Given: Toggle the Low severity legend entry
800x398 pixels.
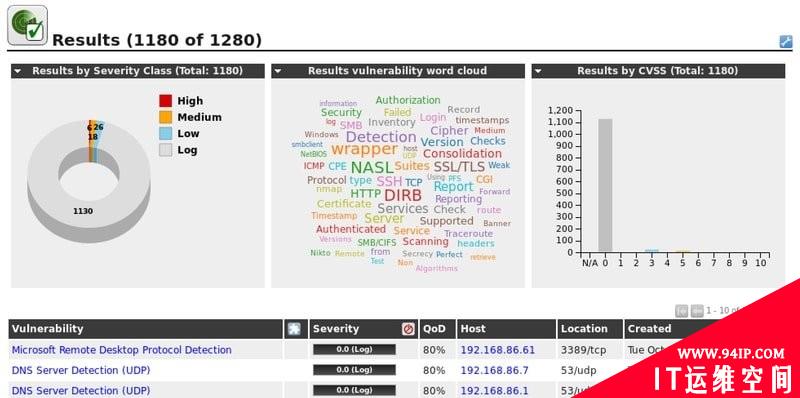Looking at the screenshot, I should pyautogui.click(x=179, y=134).
